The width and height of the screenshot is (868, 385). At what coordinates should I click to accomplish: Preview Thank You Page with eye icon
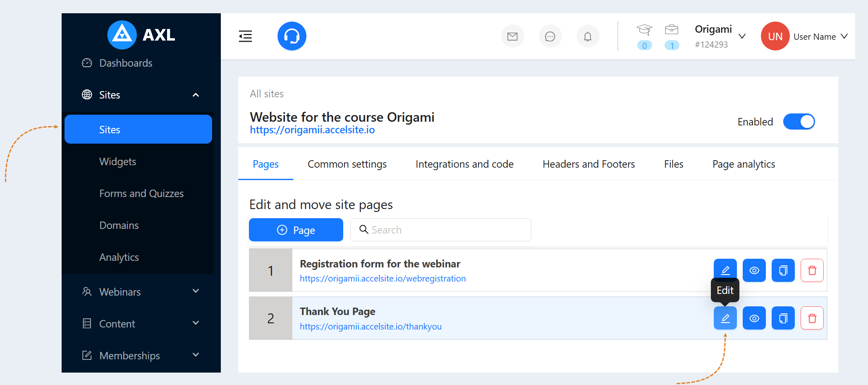click(754, 318)
